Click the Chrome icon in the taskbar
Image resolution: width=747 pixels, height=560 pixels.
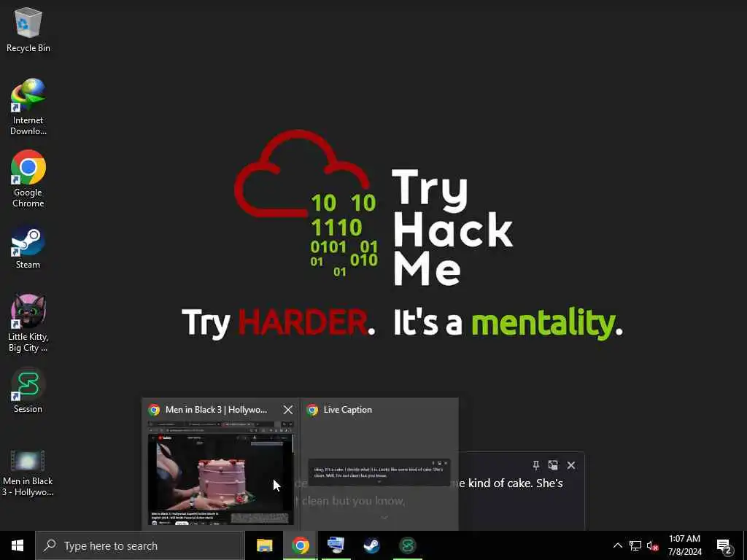(300, 545)
